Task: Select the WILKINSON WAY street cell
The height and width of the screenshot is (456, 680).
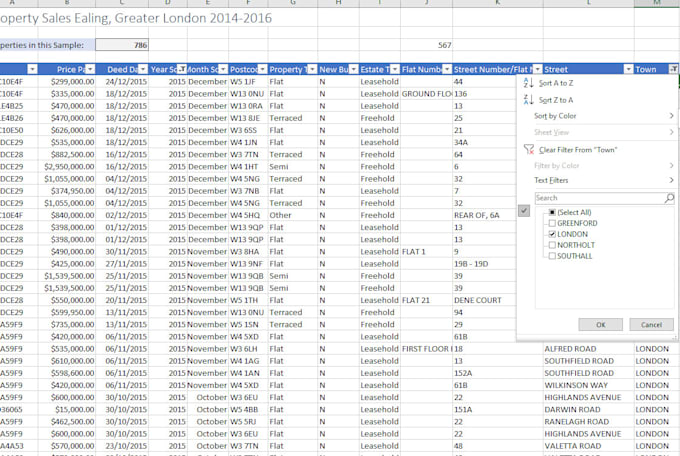Action: [x=588, y=385]
